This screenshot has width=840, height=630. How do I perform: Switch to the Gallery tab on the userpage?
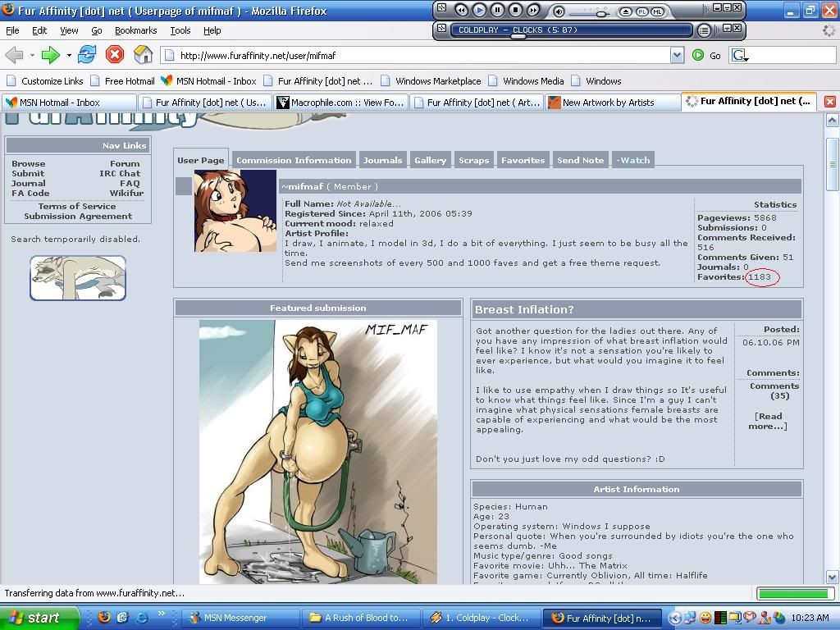[x=430, y=160]
